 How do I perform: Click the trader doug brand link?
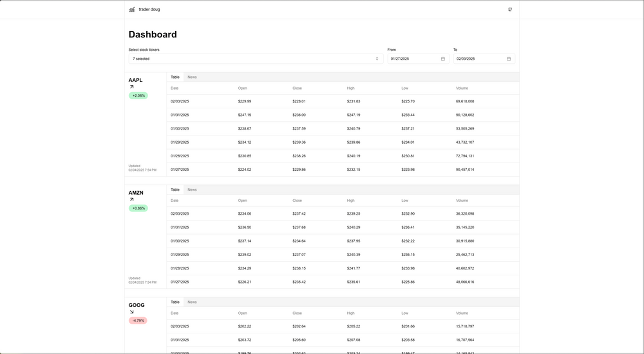pos(149,10)
